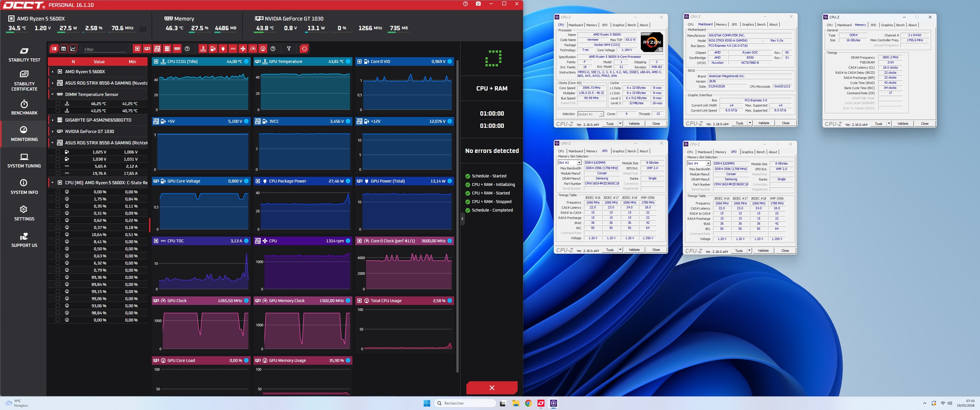
Task: Toggle the motherboard hardware filter icon
Action: (x=157, y=49)
